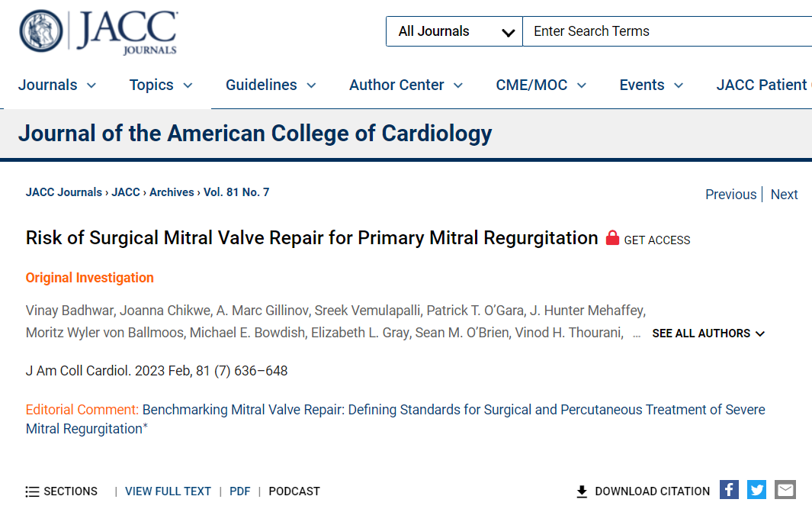
Task: Open View Full Text link
Action: pyautogui.click(x=168, y=491)
